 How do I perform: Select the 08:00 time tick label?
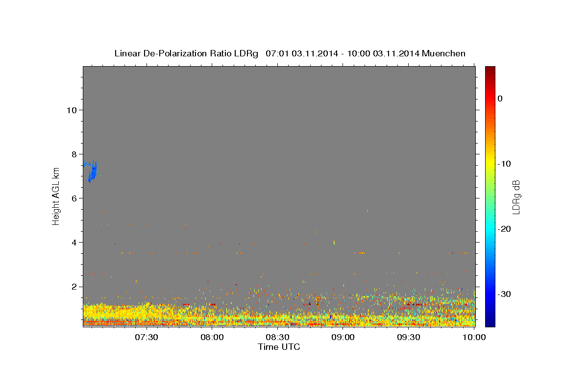click(212, 337)
